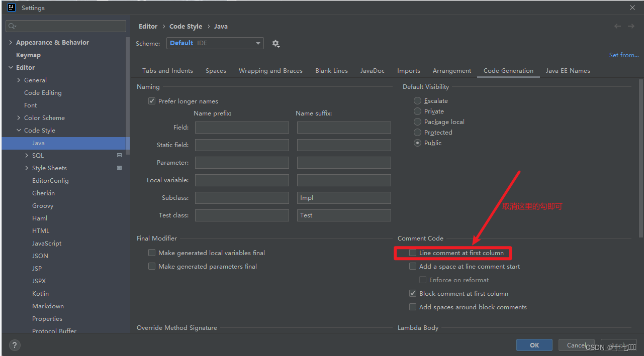Screen dimensions: 644x356
Task: Enable Add spaces around block comments
Action: (413, 307)
